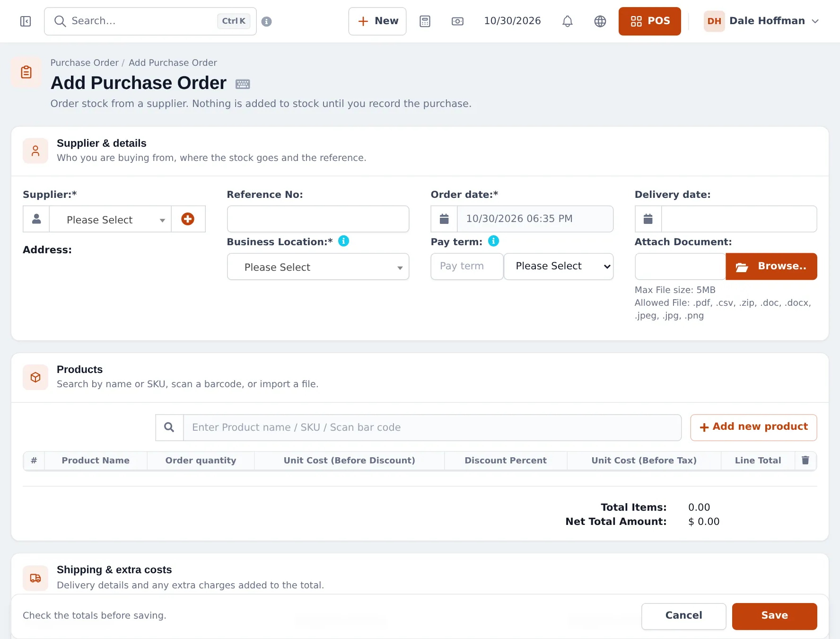Click the Line Total column header

pyautogui.click(x=758, y=460)
